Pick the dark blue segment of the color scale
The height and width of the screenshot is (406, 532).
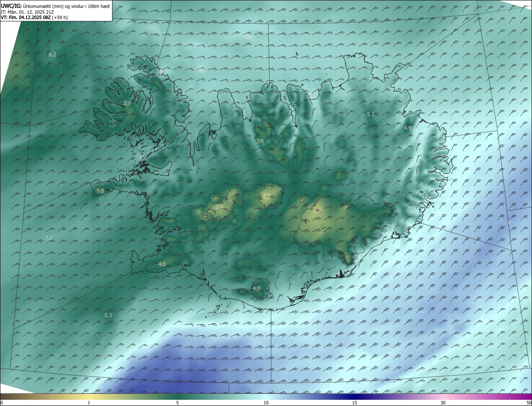click(355, 396)
